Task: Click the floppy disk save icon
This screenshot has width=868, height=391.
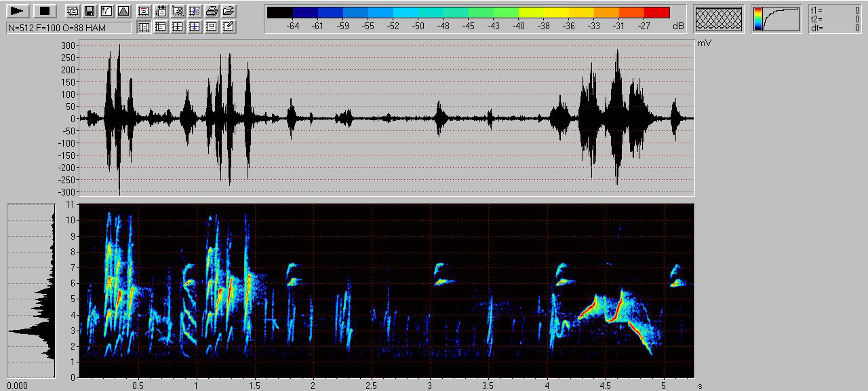Action: coord(89,11)
